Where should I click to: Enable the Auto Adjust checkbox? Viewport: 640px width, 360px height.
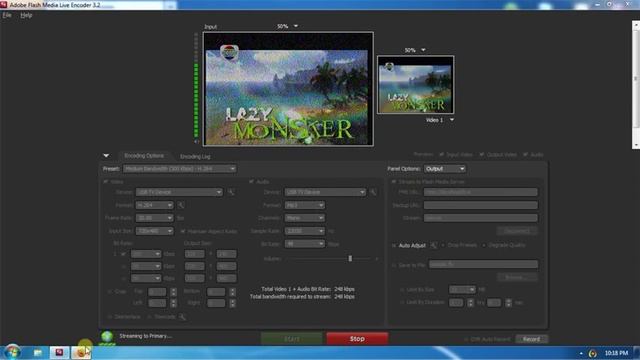click(x=394, y=245)
